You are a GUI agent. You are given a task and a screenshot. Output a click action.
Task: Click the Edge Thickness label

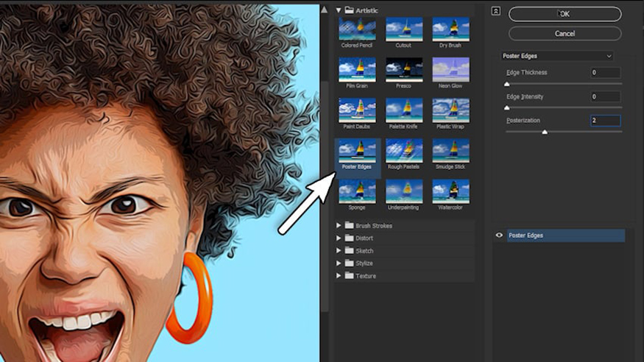click(526, 72)
